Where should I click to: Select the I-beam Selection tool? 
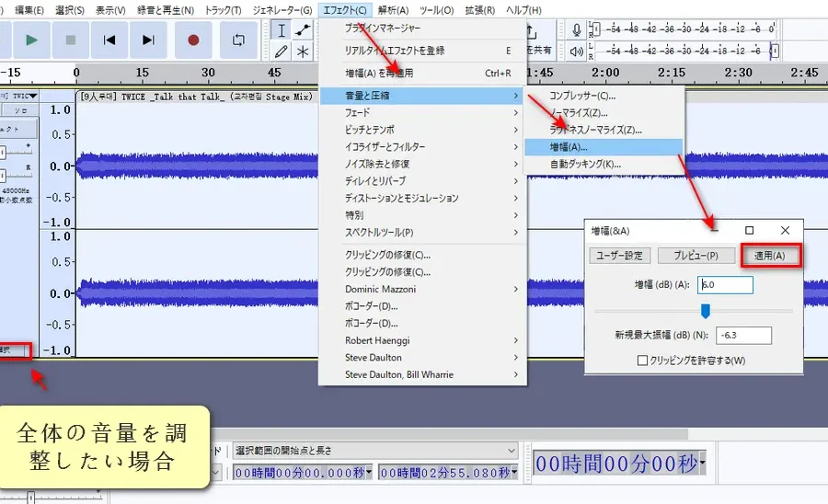[x=281, y=30]
